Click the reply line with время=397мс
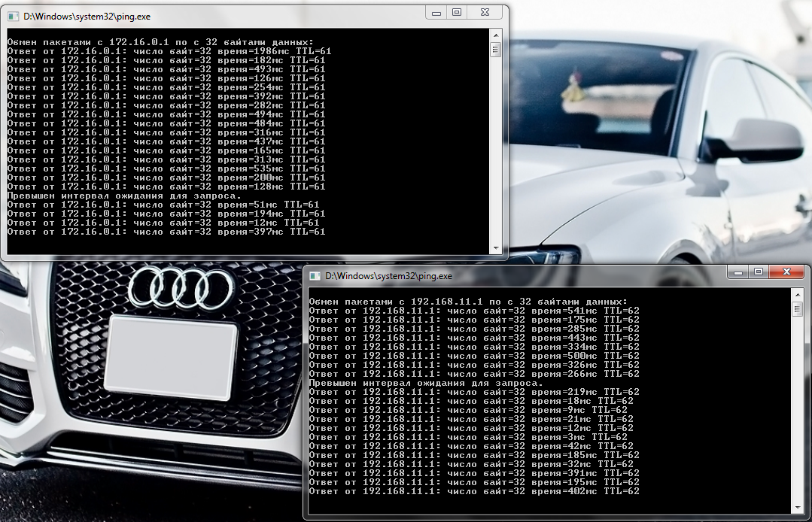Screen dimensions: 812x522 [x=166, y=232]
